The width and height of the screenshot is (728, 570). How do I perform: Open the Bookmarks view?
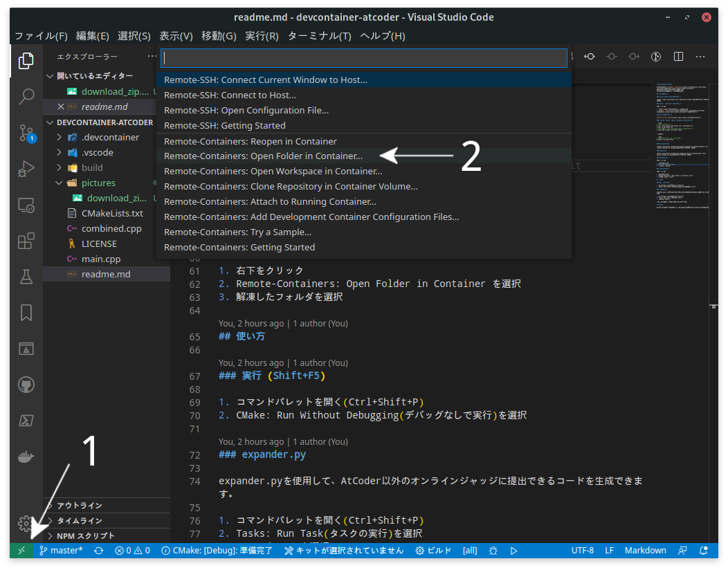coord(26,313)
